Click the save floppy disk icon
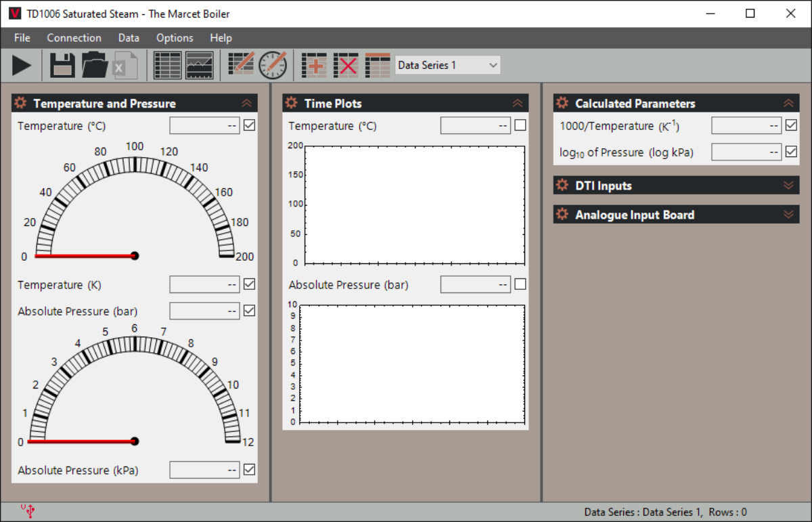 click(x=62, y=66)
